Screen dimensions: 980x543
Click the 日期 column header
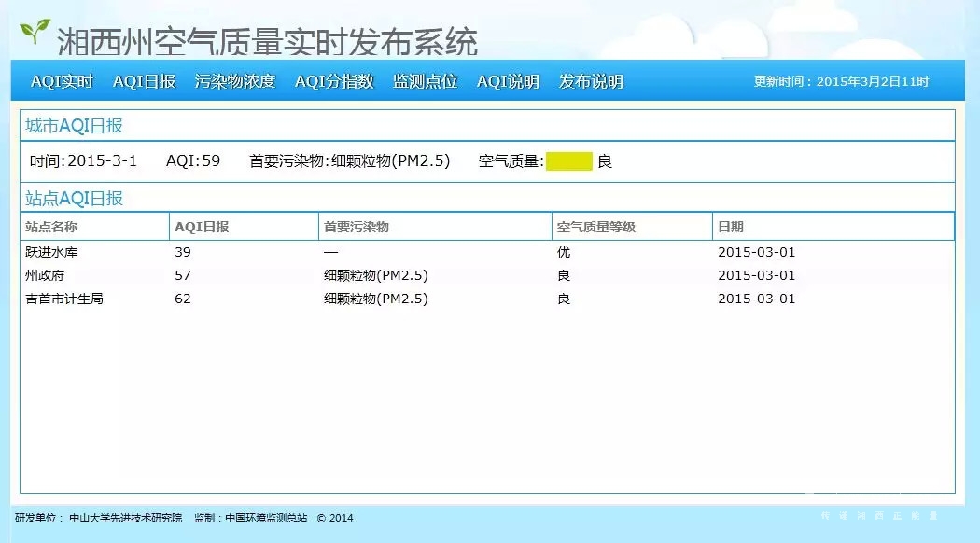(731, 227)
